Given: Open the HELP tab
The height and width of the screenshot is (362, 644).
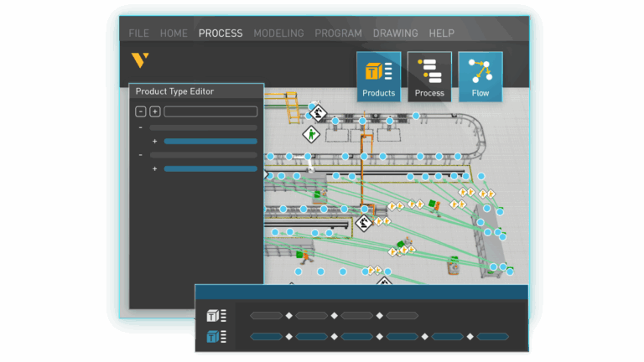Looking at the screenshot, I should pyautogui.click(x=441, y=34).
